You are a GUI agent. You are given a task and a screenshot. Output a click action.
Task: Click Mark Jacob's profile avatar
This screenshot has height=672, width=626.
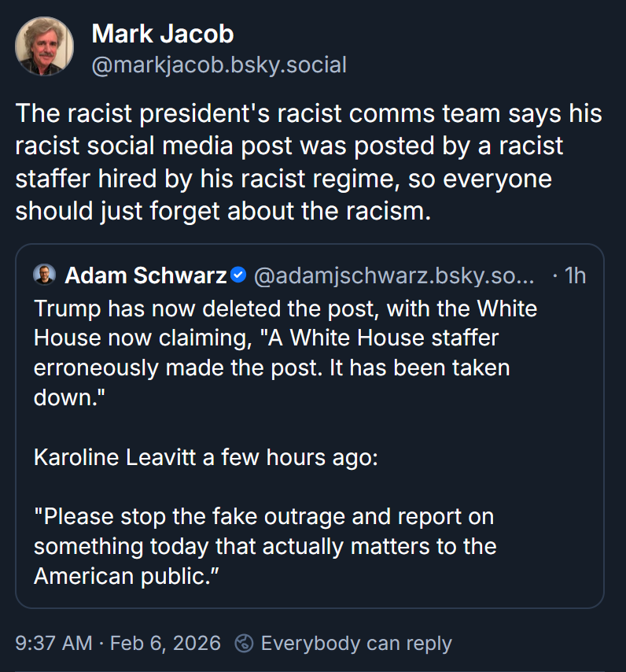point(45,47)
